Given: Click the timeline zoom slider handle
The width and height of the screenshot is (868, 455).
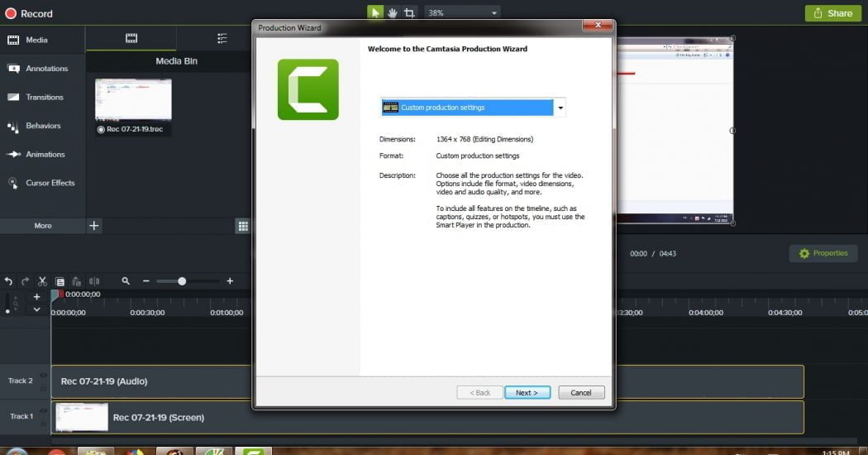Looking at the screenshot, I should point(182,281).
